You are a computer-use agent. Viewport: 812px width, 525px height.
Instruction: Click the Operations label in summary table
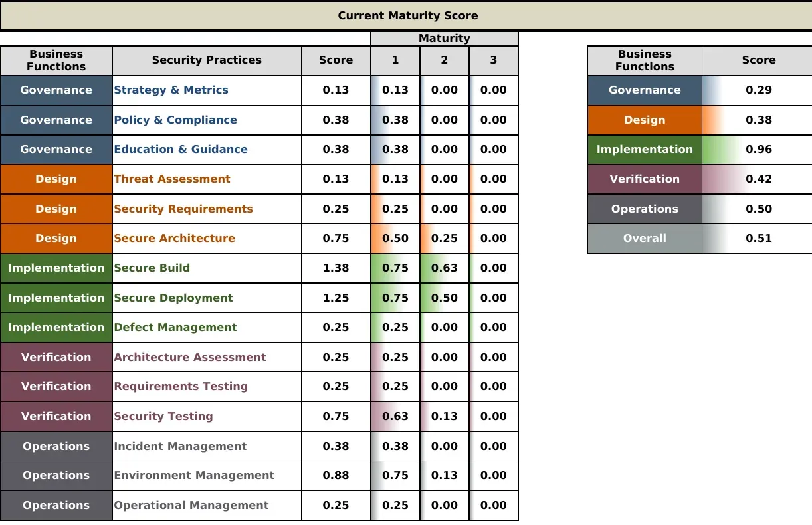645,209
